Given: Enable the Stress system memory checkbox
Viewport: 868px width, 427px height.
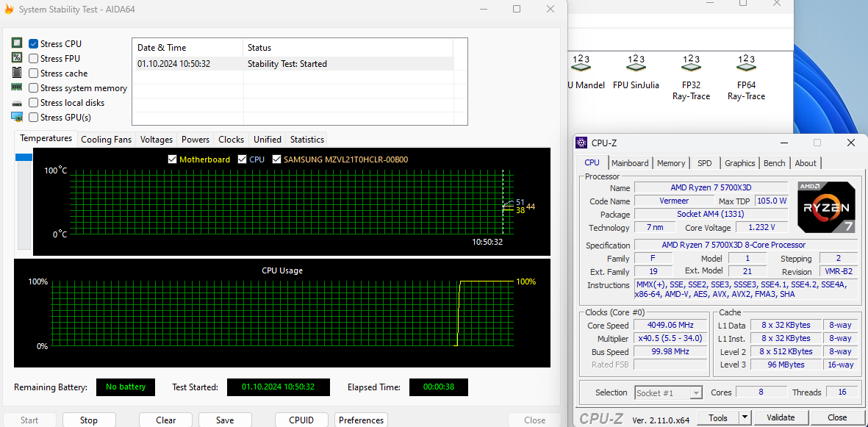Looking at the screenshot, I should coord(33,88).
